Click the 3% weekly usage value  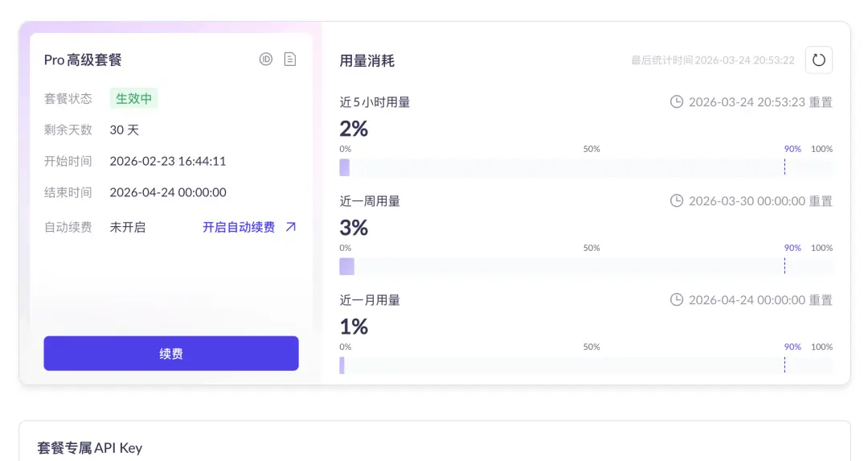tap(354, 228)
